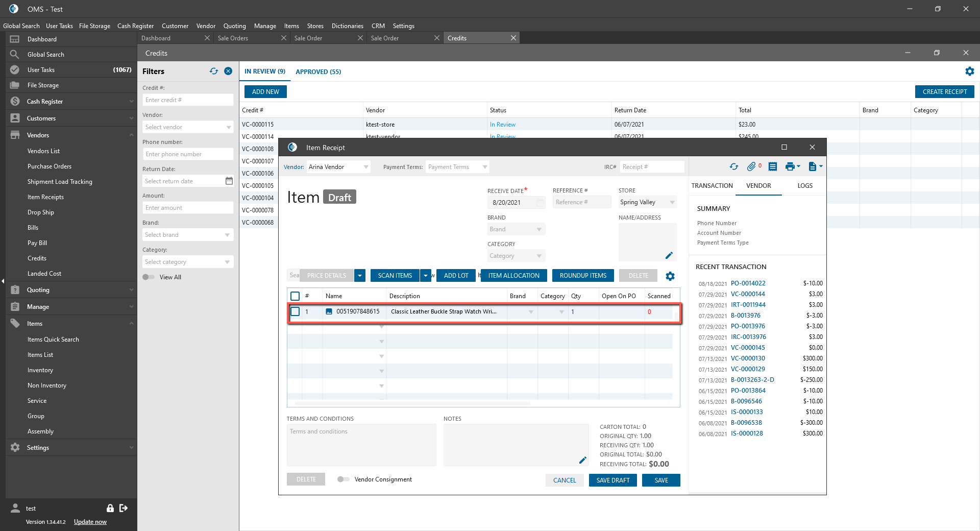
Task: Open item grid settings gear
Action: 670,276
